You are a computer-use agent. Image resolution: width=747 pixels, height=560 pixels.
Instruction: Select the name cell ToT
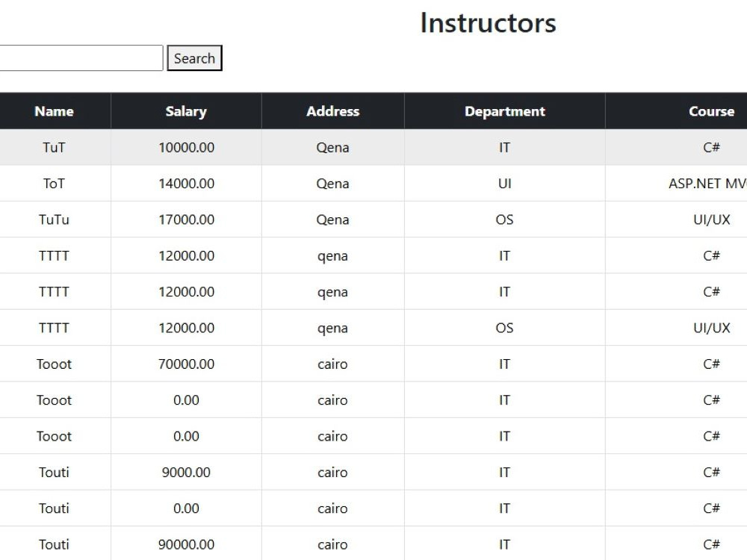pos(55,184)
